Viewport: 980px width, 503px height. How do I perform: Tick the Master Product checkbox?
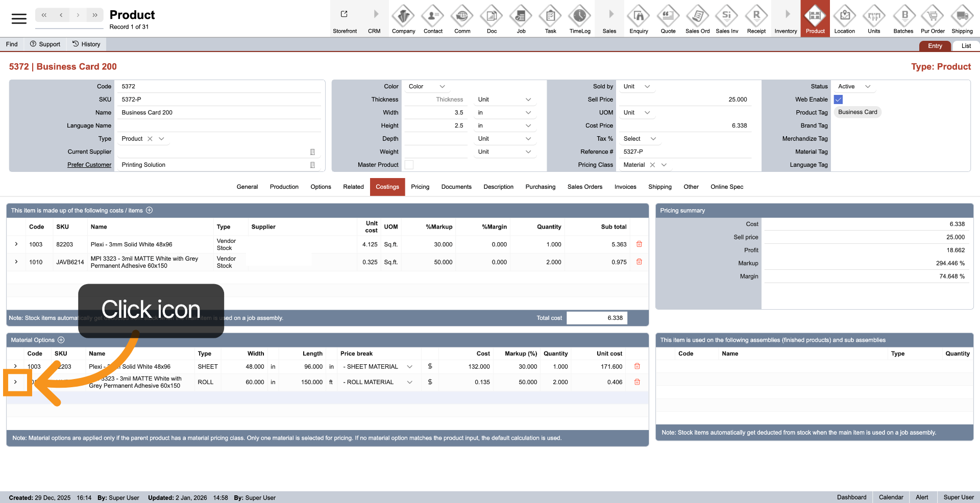click(409, 165)
